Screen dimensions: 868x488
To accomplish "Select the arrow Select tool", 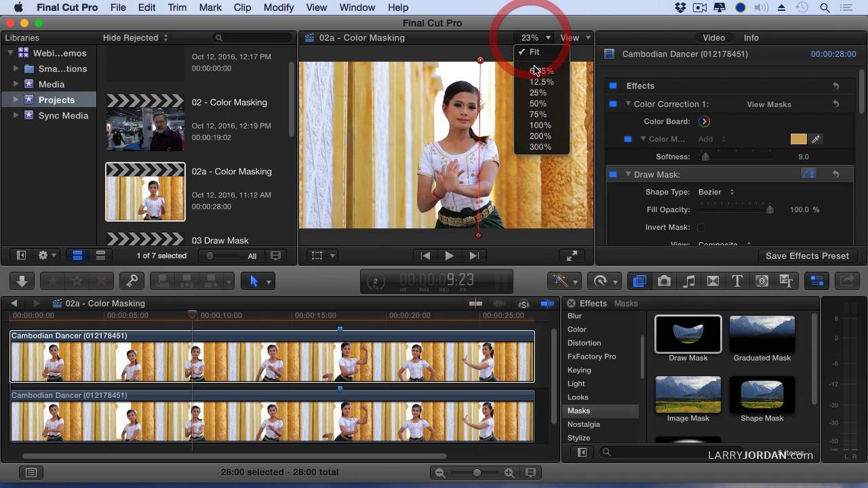I will pyautogui.click(x=254, y=281).
